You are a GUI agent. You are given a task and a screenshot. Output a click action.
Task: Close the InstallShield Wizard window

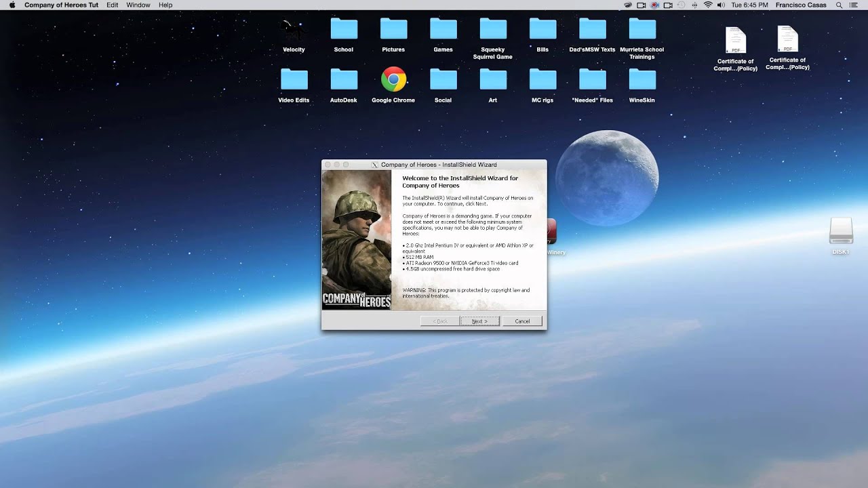[x=328, y=165]
